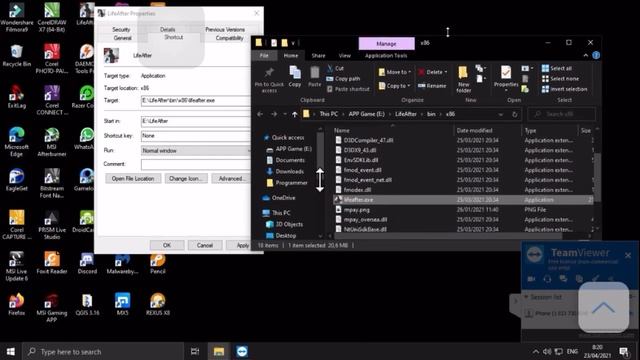Open Task View on the taskbar
Screen dimensions: 640x360
(x=195, y=351)
